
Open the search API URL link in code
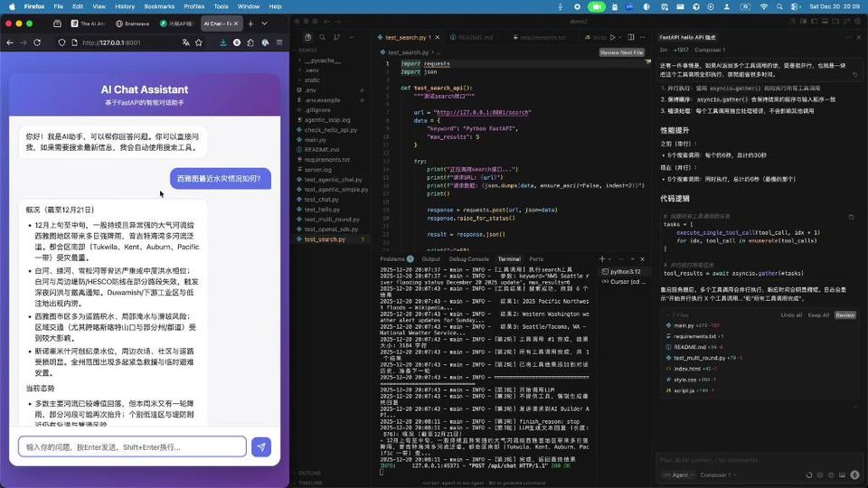coord(482,112)
